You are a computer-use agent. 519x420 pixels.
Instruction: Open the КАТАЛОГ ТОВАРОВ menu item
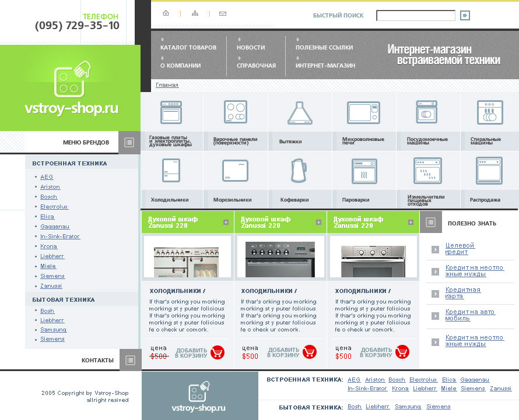click(188, 48)
